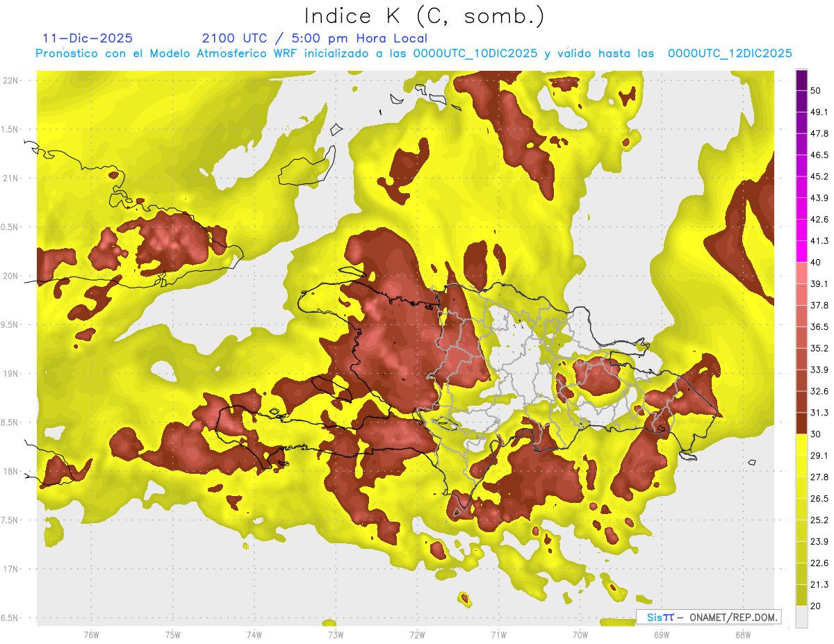
Task: Click the colorbar value 23.9
Action: point(819,542)
